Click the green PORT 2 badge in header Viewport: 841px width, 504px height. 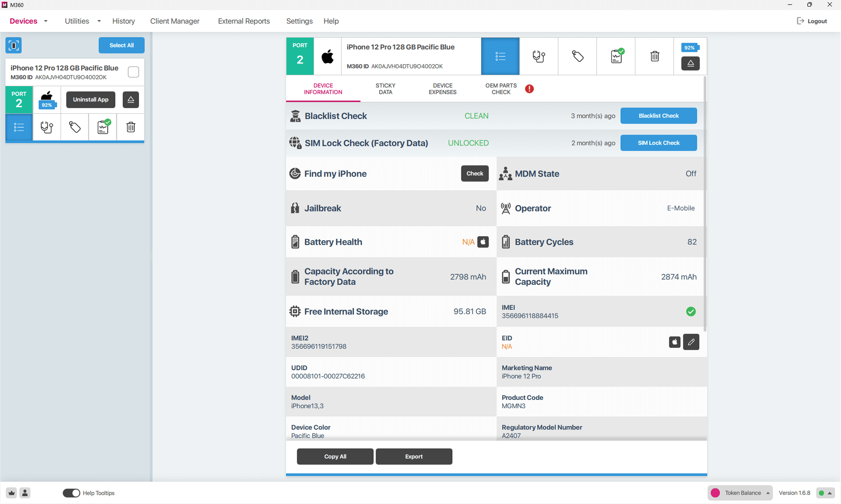(300, 56)
